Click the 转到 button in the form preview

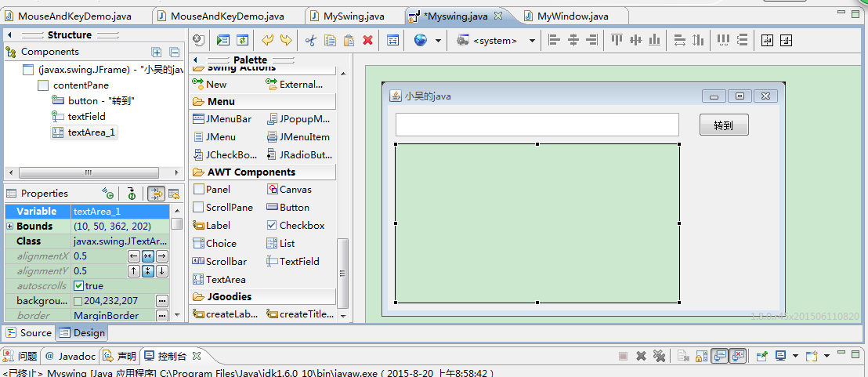point(723,125)
